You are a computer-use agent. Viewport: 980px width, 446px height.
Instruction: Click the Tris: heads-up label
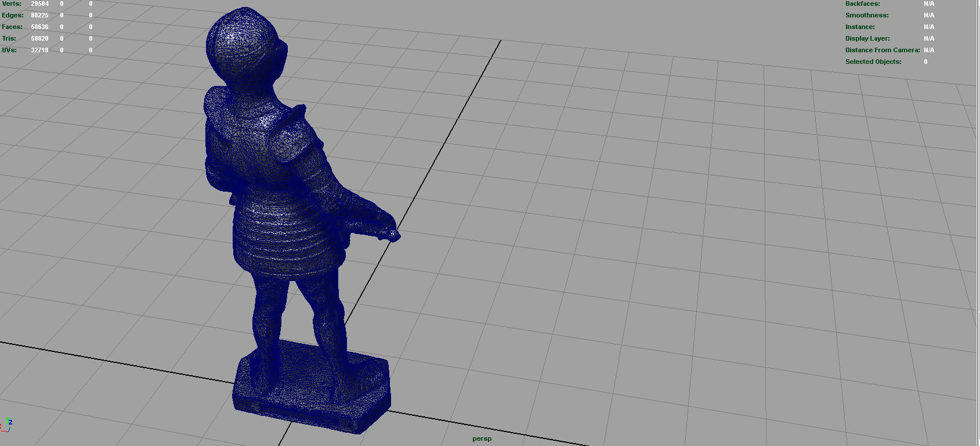click(9, 38)
